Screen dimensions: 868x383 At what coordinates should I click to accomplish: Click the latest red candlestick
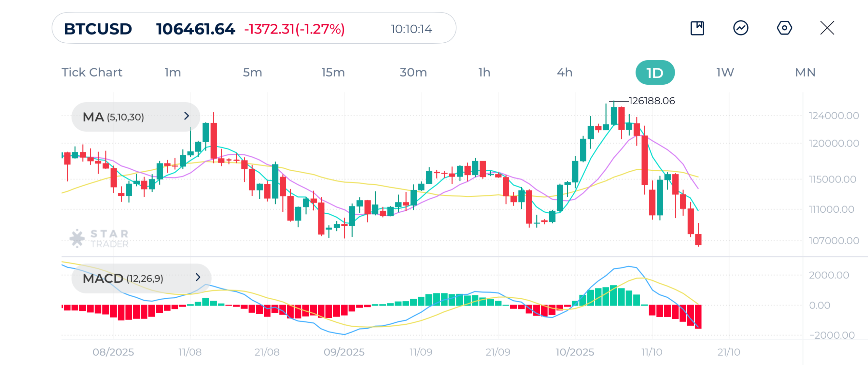point(698,239)
